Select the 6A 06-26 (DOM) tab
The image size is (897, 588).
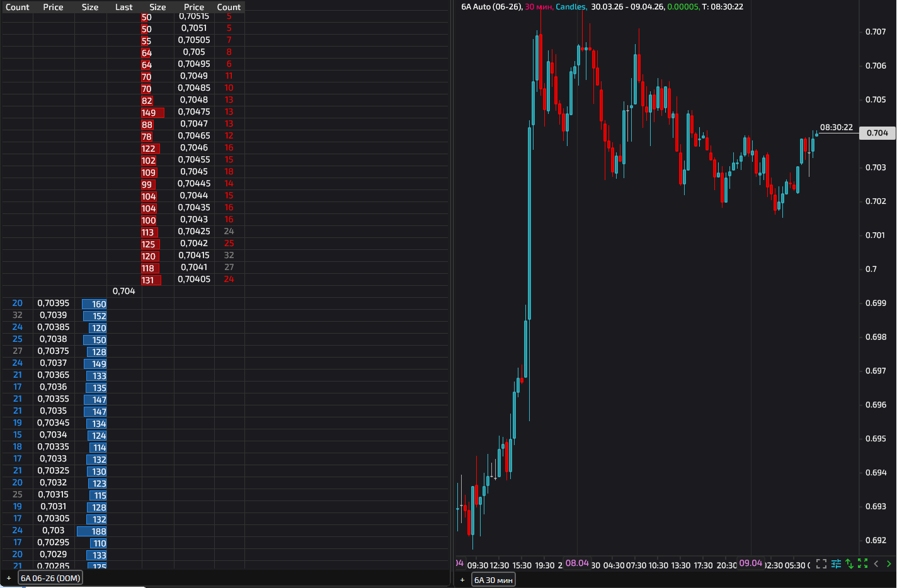click(x=50, y=578)
